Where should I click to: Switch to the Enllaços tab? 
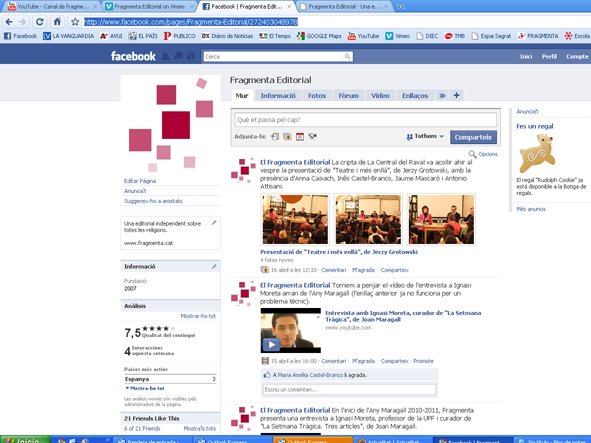415,95
